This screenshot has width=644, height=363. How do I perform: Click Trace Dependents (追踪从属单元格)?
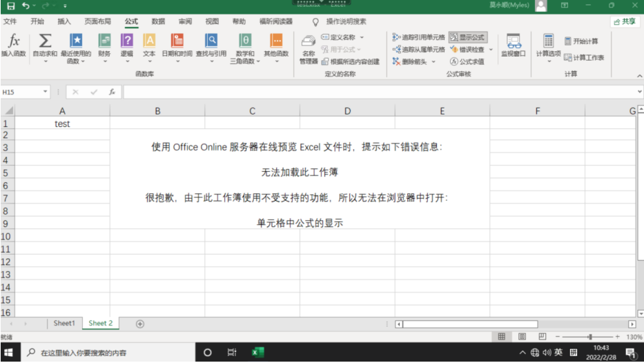[418, 49]
